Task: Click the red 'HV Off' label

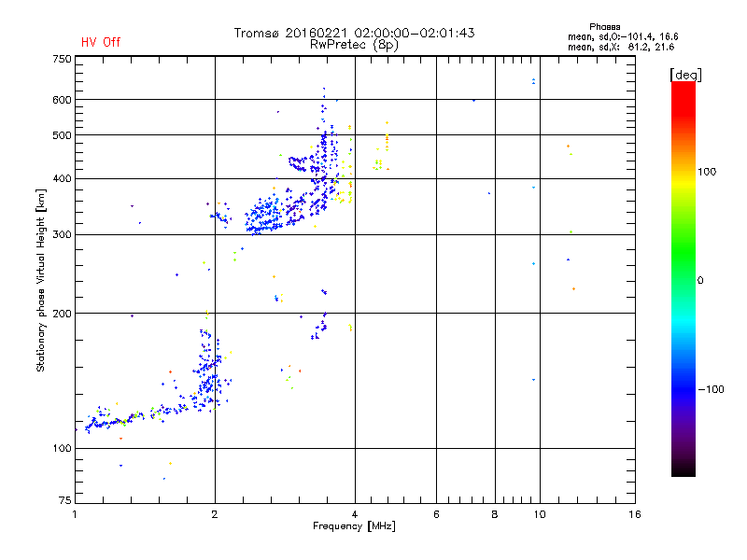Action: point(101,42)
